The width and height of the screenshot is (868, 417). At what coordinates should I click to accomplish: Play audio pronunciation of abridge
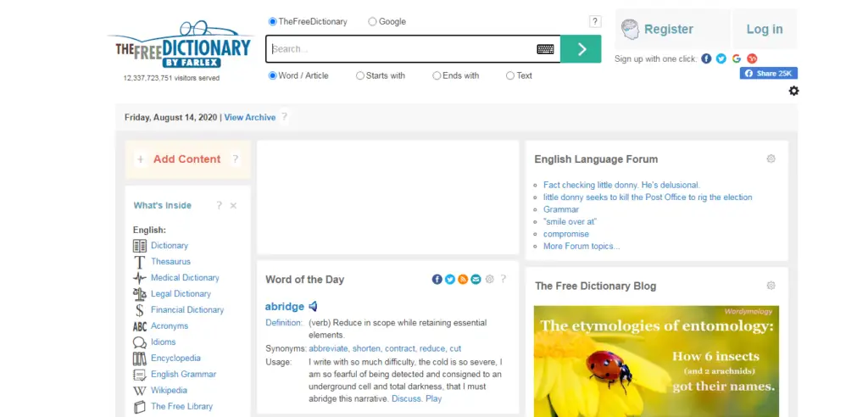click(x=313, y=307)
